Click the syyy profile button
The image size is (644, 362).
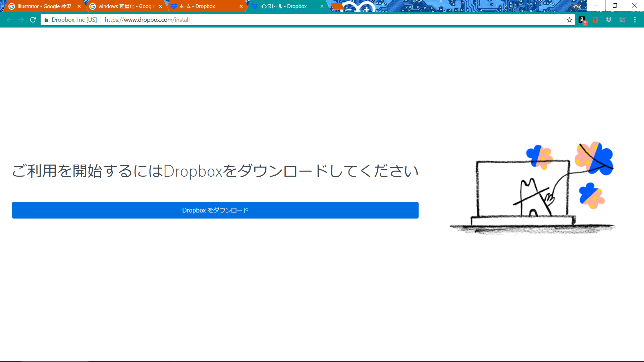pyautogui.click(x=576, y=6)
